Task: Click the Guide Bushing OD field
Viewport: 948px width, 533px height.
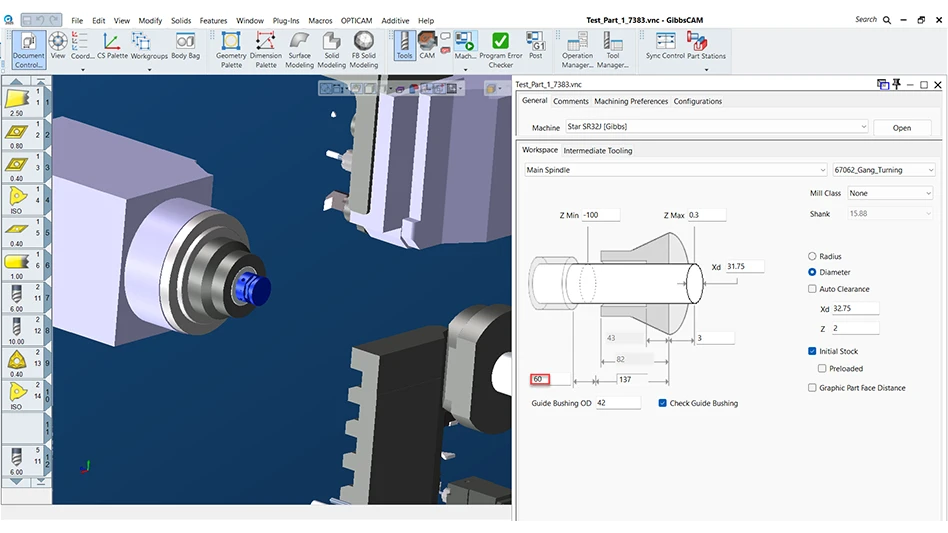Action: pyautogui.click(x=618, y=403)
